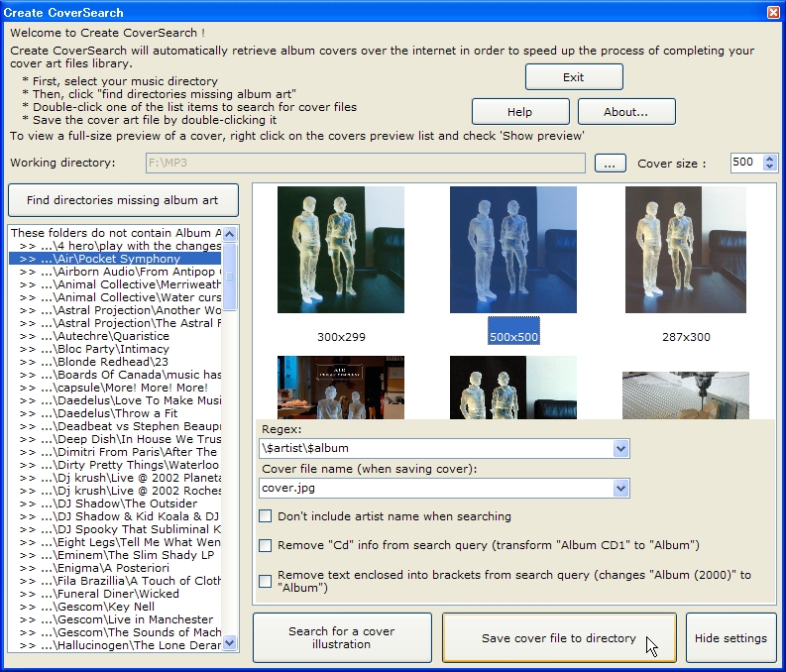The width and height of the screenshot is (786, 672).
Task: Select the thumbnail showing machine drill
Action: pyautogui.click(x=686, y=395)
